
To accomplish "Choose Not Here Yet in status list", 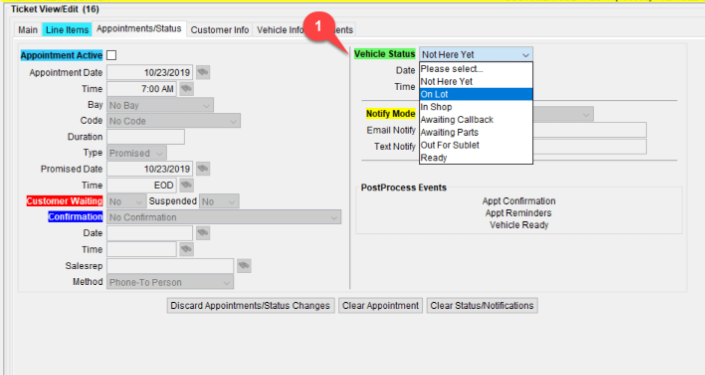I will pos(476,81).
